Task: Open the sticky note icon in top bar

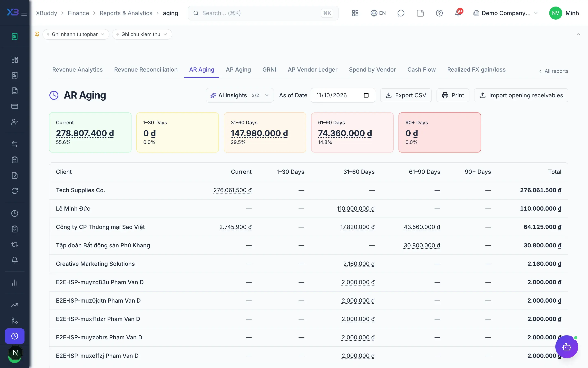Action: click(x=420, y=13)
